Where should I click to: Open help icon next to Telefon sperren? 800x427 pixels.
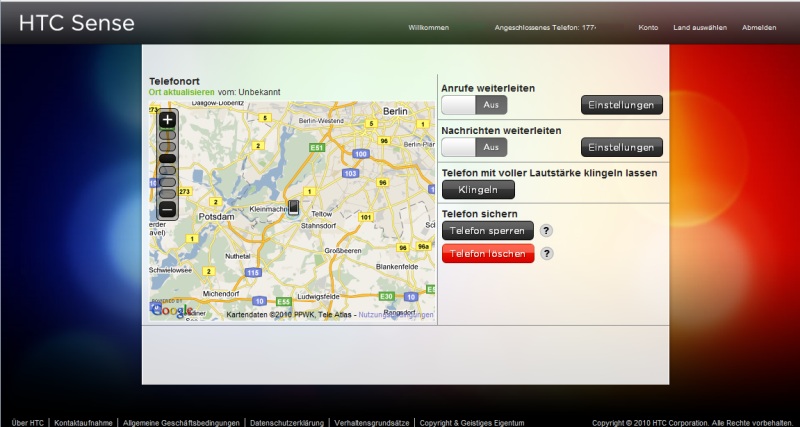[547, 231]
